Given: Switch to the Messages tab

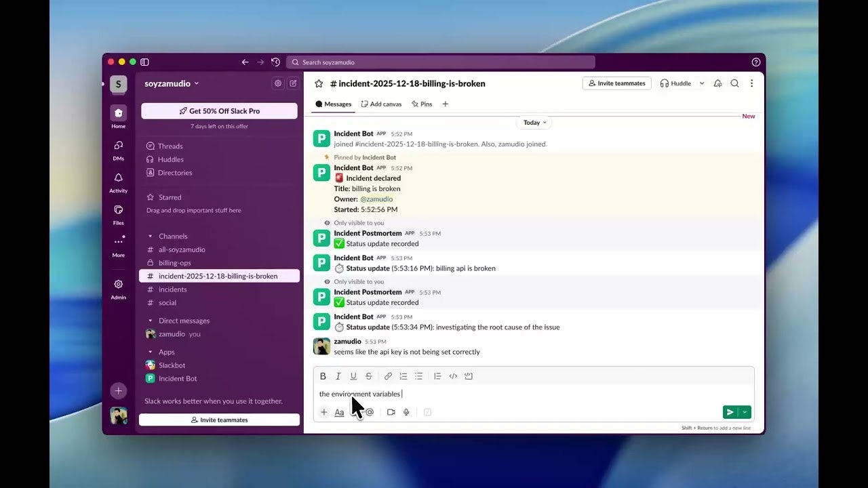Looking at the screenshot, I should point(333,104).
